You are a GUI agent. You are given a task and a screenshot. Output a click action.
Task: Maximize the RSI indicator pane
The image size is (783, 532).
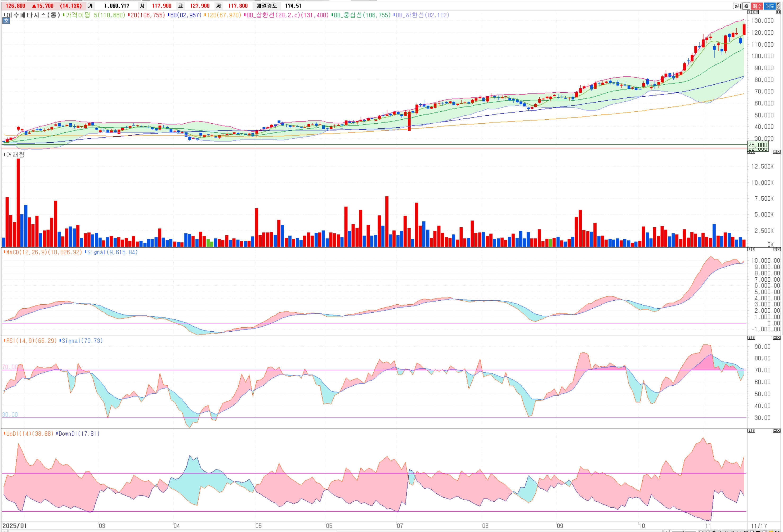point(775,338)
